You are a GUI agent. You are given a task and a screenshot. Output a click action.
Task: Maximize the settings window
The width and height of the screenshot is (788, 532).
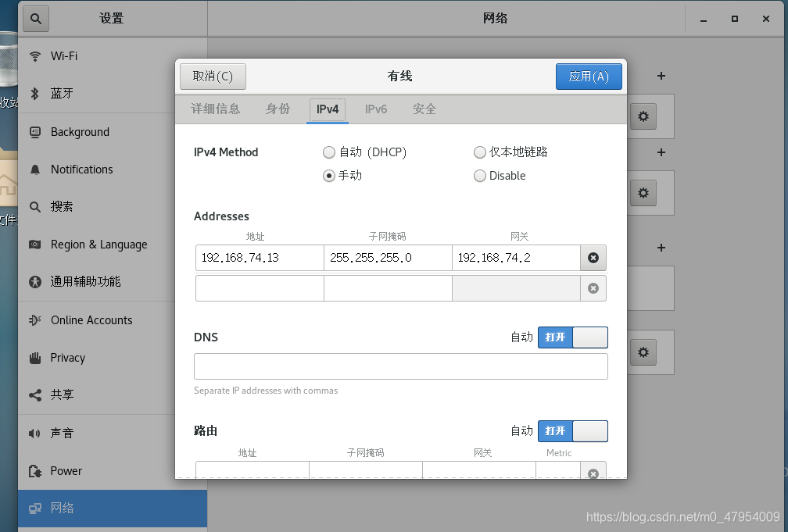pos(735,19)
